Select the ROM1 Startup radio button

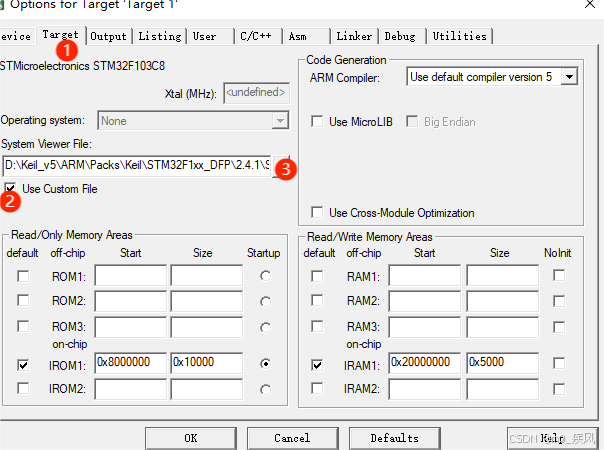[265, 276]
